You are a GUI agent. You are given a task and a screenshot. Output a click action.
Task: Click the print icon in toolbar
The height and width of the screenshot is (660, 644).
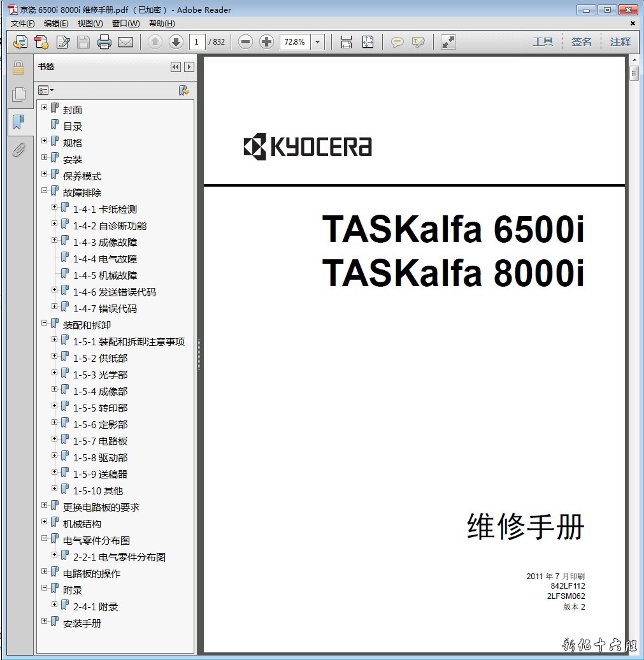pos(104,42)
